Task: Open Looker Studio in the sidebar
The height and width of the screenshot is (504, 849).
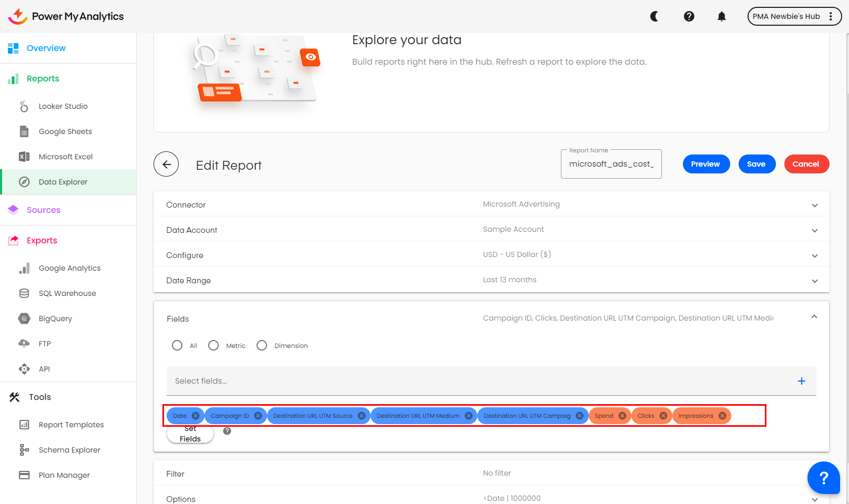Action: point(63,106)
